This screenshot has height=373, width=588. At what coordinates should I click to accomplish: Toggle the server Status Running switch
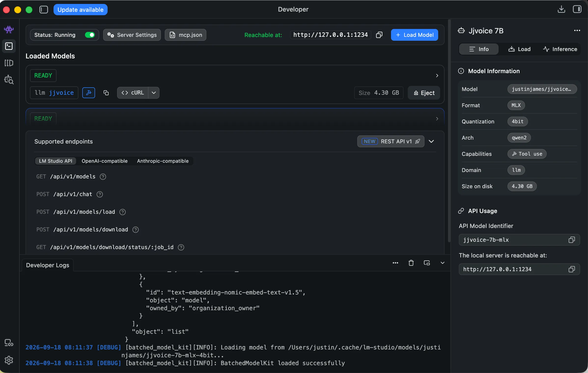[90, 35]
